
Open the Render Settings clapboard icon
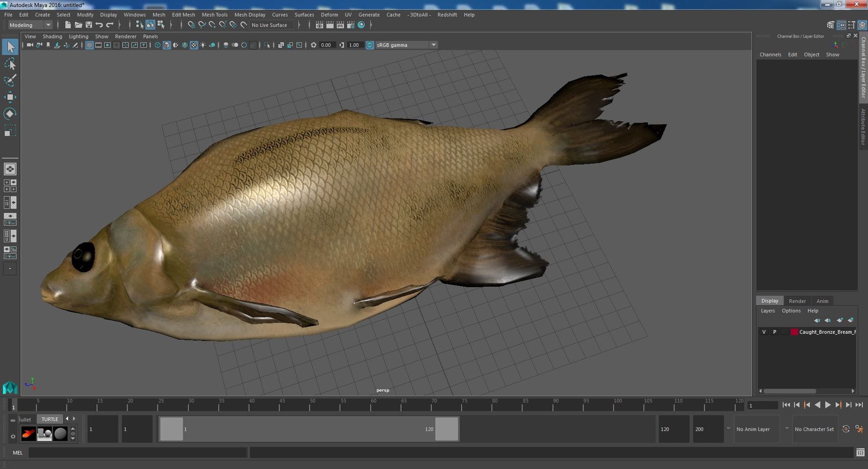(x=351, y=25)
